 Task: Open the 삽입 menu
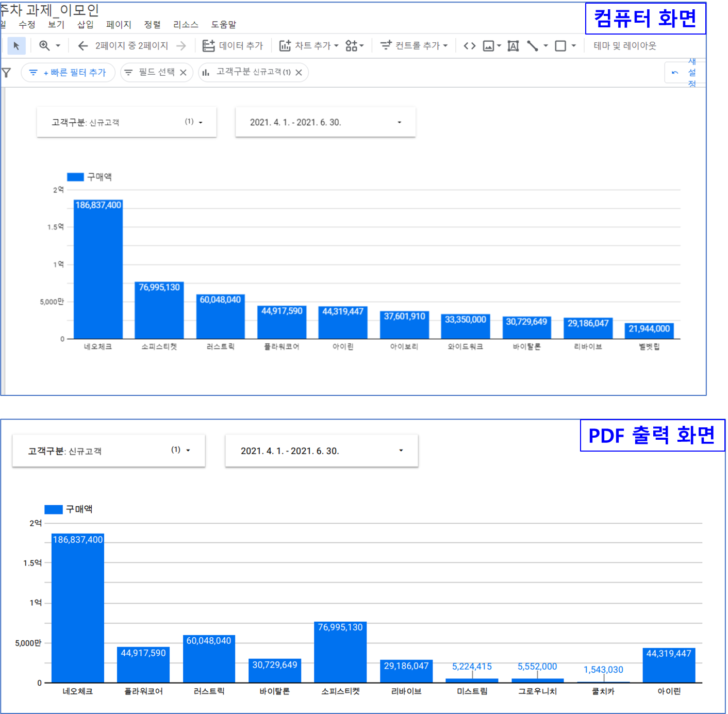click(86, 25)
